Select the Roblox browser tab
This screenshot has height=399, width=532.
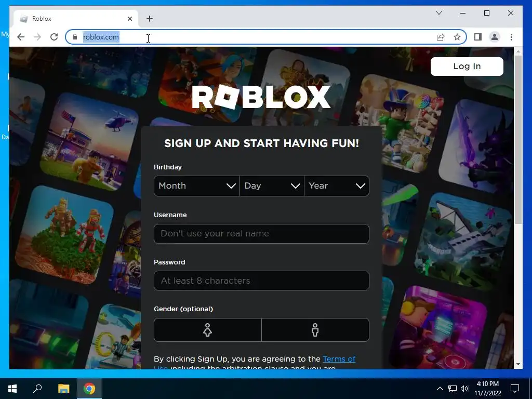click(76, 19)
